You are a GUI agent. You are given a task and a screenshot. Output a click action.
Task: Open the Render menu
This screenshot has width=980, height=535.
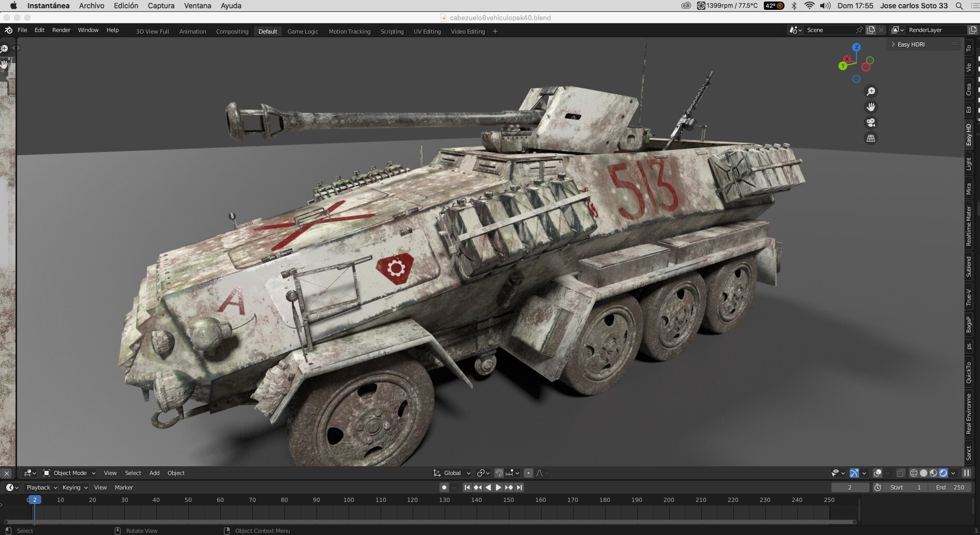(x=61, y=30)
